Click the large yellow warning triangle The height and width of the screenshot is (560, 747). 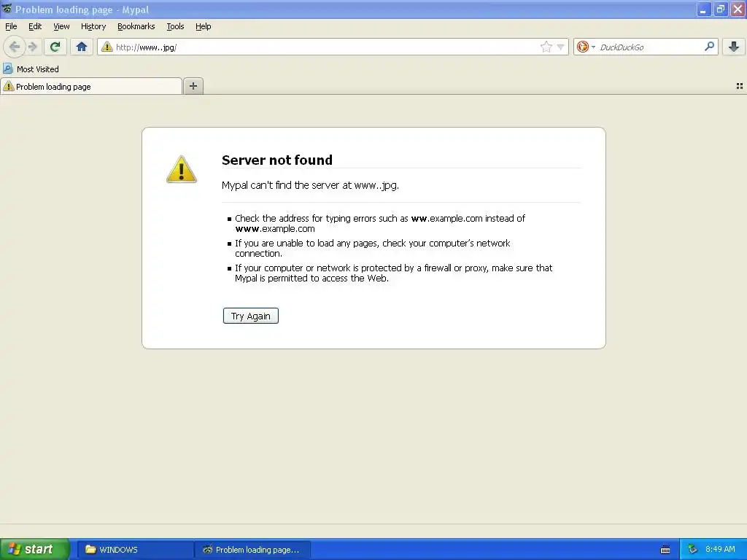[x=182, y=169]
